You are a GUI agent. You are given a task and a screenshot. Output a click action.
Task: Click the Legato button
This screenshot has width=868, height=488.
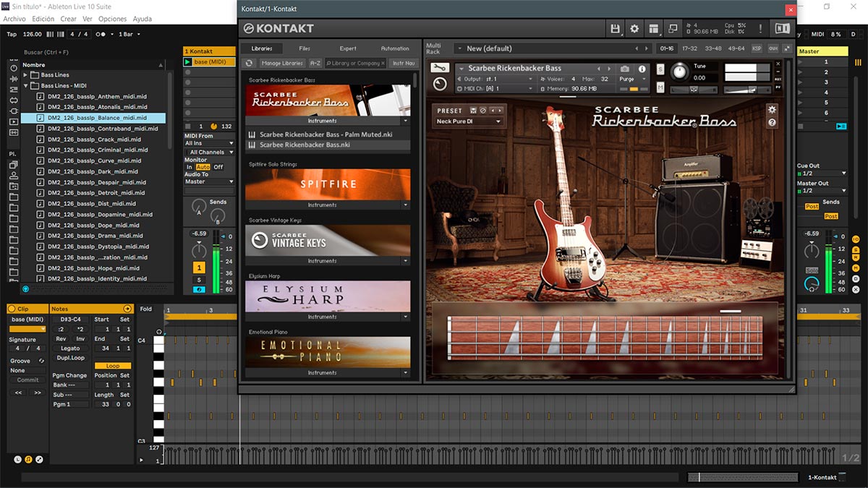click(70, 348)
